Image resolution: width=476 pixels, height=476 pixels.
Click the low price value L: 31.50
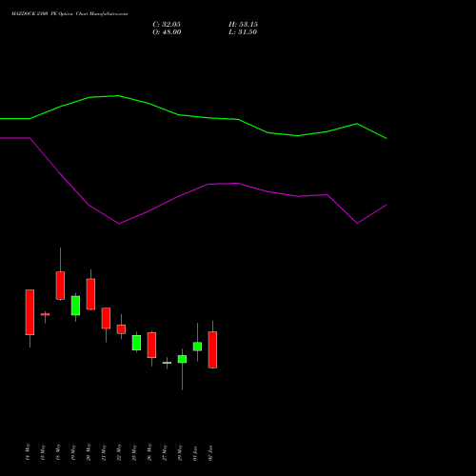243,32
